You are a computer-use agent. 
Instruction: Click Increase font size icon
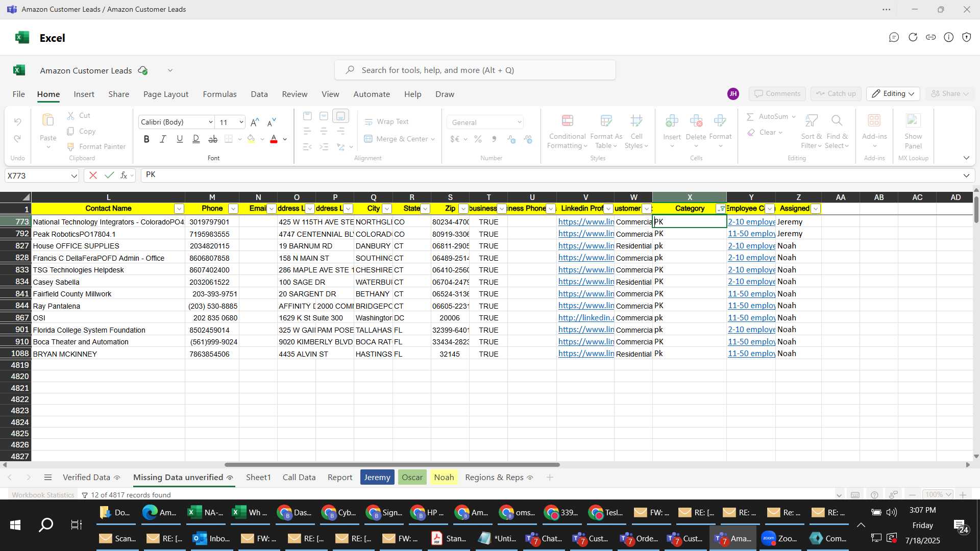[x=255, y=122]
